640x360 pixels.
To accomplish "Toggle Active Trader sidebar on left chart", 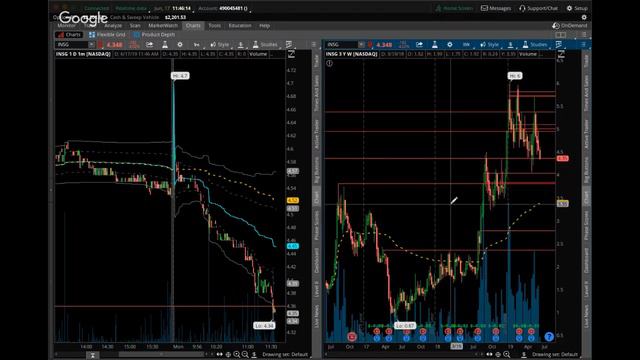I will click(316, 134).
